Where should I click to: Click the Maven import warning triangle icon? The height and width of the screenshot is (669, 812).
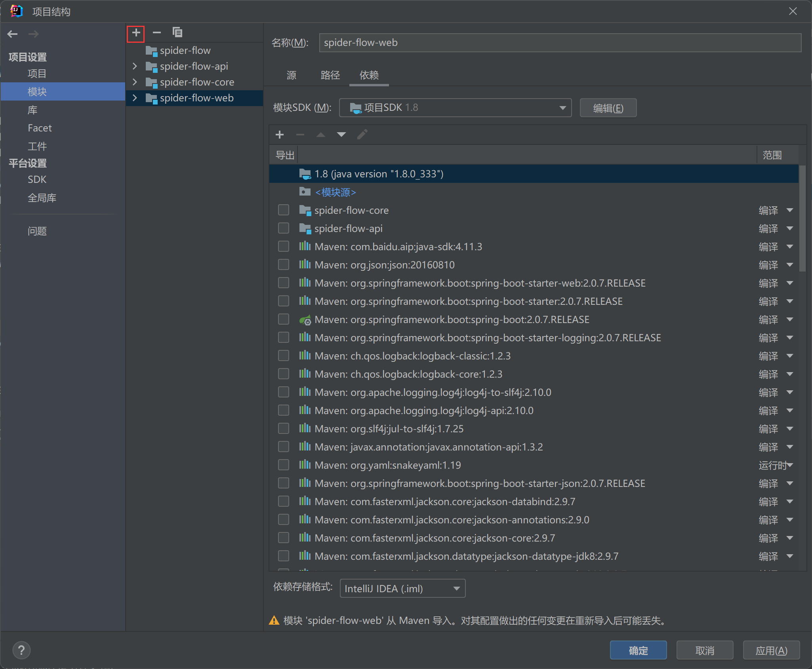pyautogui.click(x=274, y=620)
